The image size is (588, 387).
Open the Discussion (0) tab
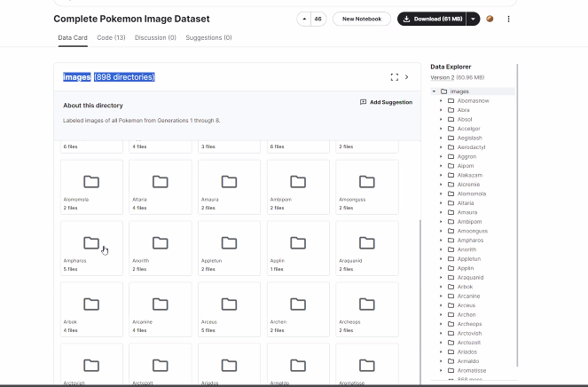click(155, 37)
